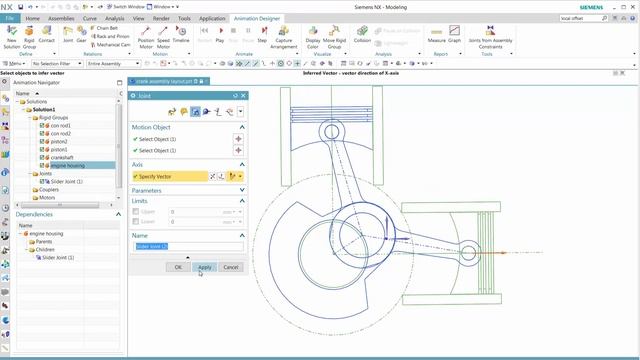The width and height of the screenshot is (640, 360).
Task: Collapse the Axis section
Action: [242, 164]
